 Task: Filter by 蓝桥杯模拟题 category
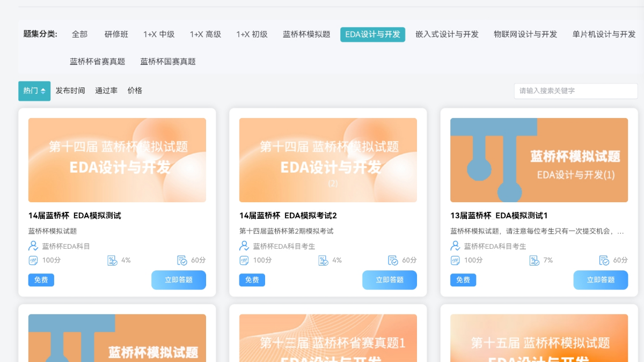306,34
